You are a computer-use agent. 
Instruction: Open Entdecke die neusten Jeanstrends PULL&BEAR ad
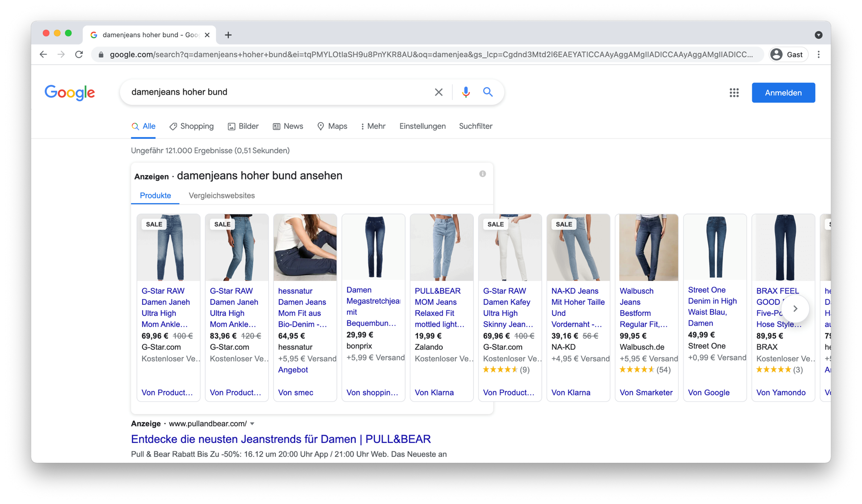(x=281, y=439)
